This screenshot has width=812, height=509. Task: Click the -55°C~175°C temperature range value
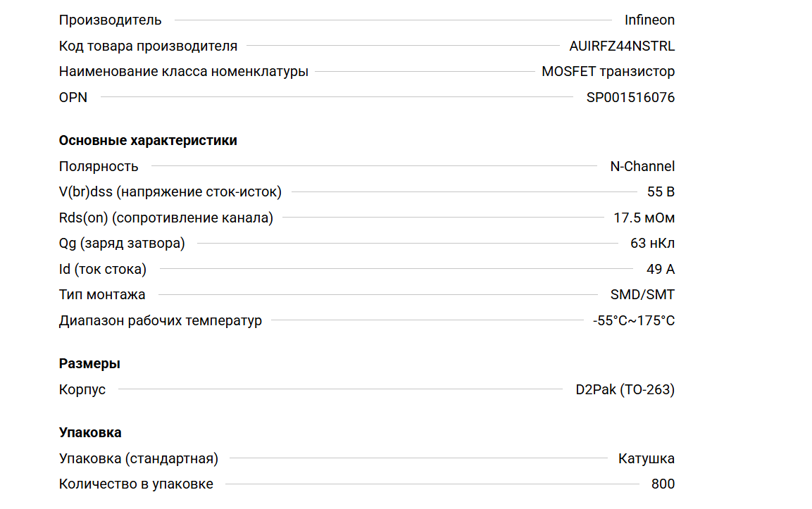click(x=633, y=321)
